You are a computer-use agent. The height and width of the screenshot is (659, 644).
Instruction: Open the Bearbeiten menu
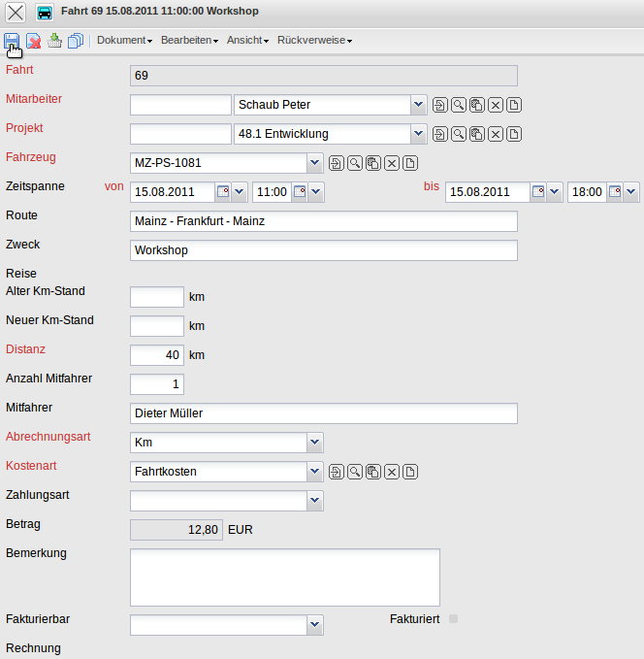click(x=189, y=41)
